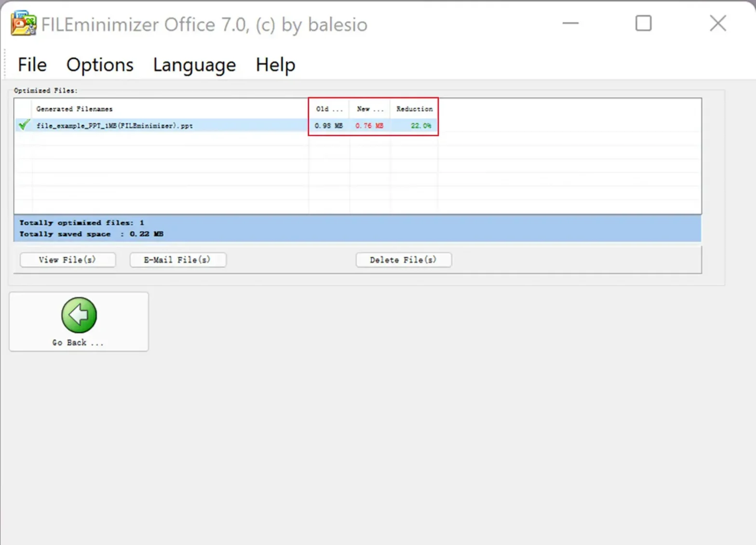
Task: Open the Help menu
Action: [x=275, y=65]
